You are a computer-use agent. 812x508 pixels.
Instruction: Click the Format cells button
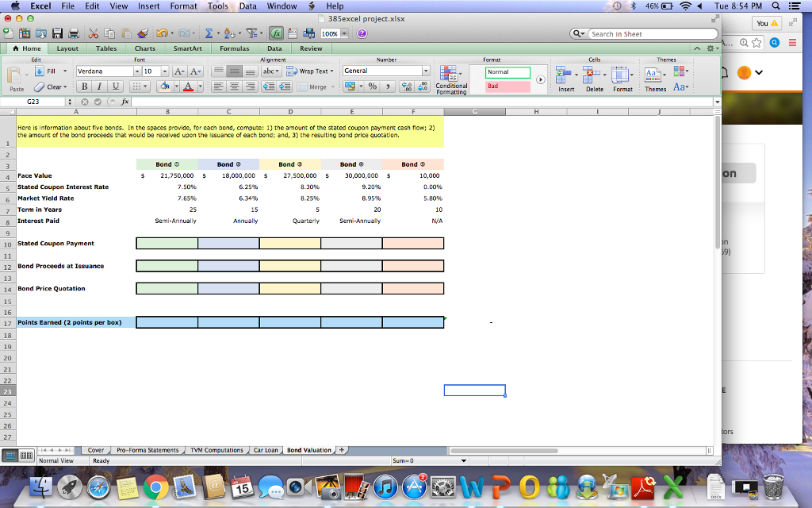pos(622,79)
